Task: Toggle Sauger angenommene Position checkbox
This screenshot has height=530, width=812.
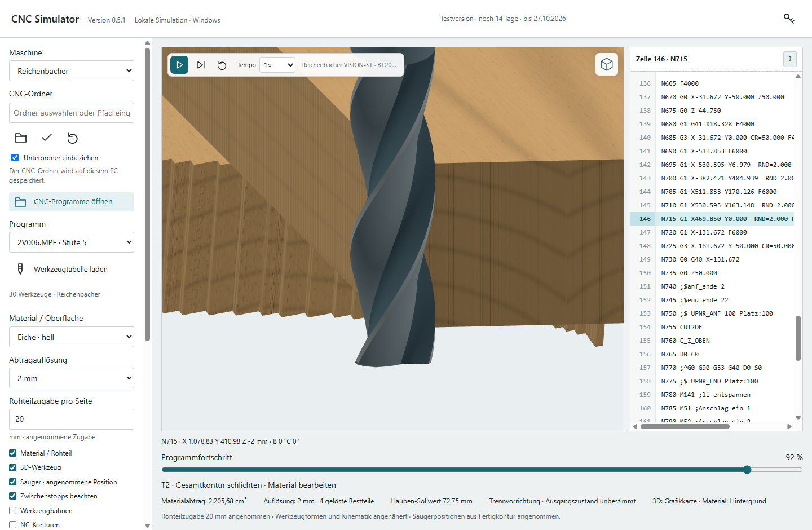Action: [13, 482]
